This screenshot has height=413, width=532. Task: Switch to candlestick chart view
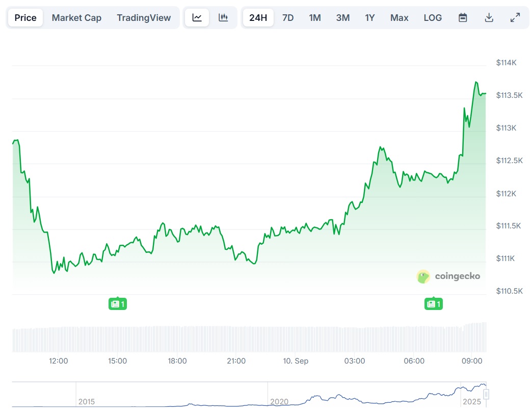[x=223, y=18]
